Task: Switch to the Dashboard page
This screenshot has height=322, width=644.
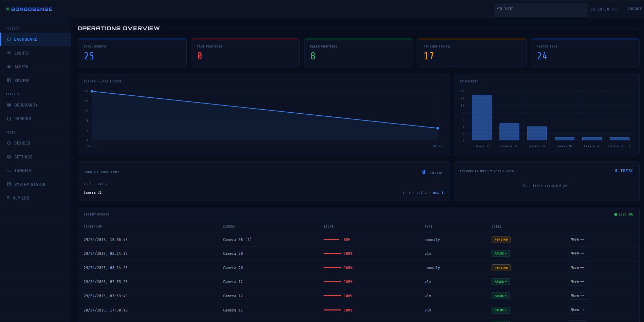Action: point(25,39)
